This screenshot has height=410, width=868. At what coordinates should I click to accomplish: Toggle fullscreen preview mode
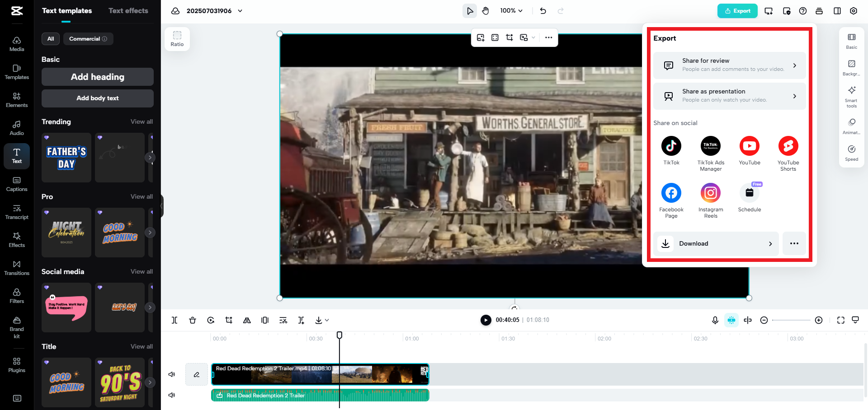pos(840,320)
